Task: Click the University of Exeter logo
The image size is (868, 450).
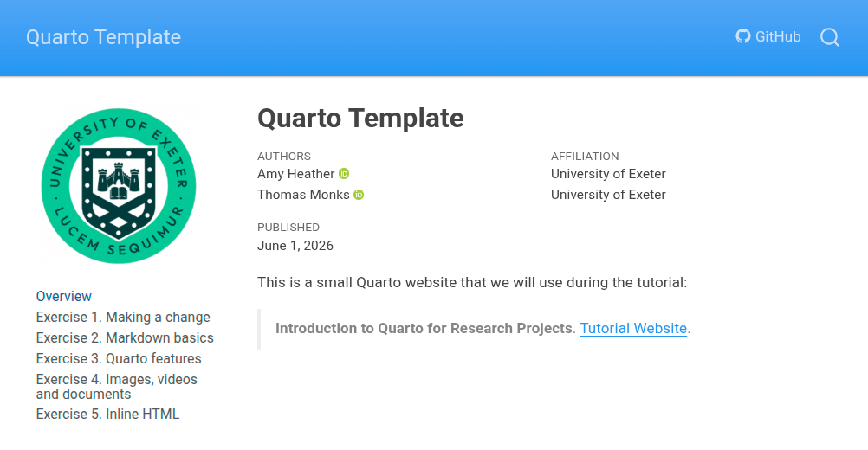Action: [x=119, y=186]
